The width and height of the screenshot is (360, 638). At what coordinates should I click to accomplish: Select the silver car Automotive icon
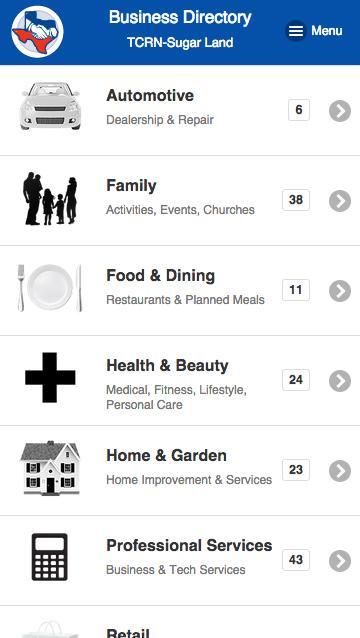click(x=50, y=106)
